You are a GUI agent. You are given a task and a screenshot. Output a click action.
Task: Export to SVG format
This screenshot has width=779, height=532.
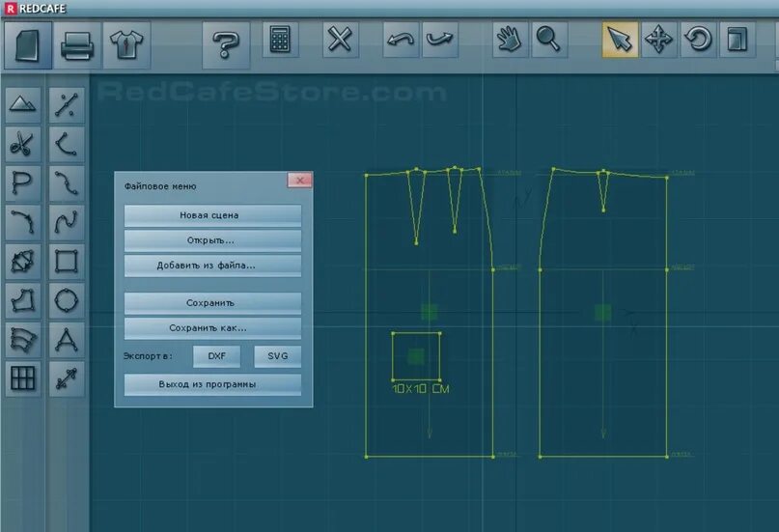[277, 356]
